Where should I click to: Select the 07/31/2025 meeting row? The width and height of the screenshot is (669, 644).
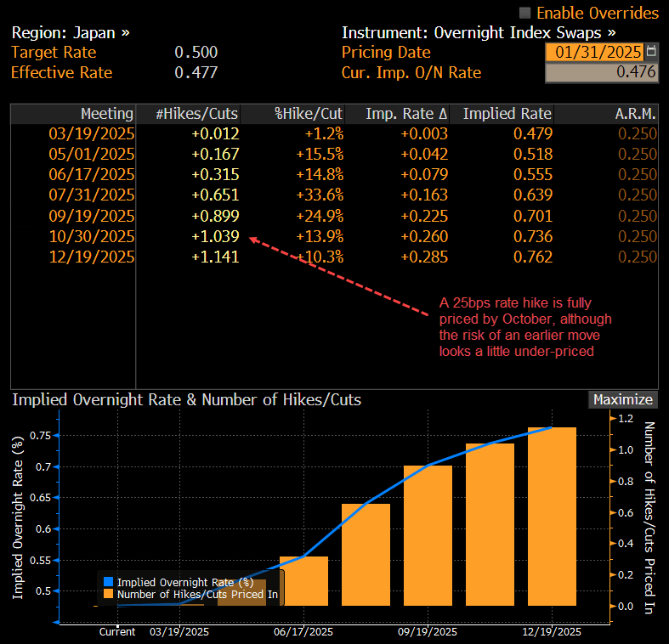(x=335, y=195)
